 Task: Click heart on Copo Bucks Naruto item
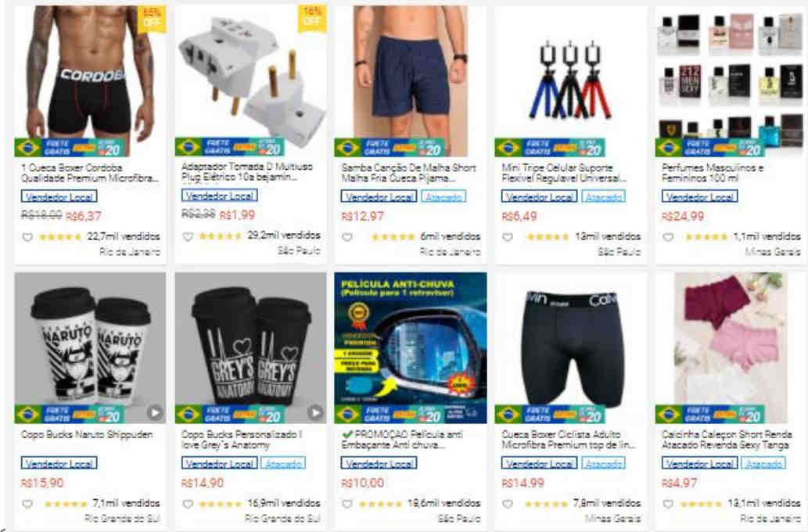pyautogui.click(x=27, y=504)
